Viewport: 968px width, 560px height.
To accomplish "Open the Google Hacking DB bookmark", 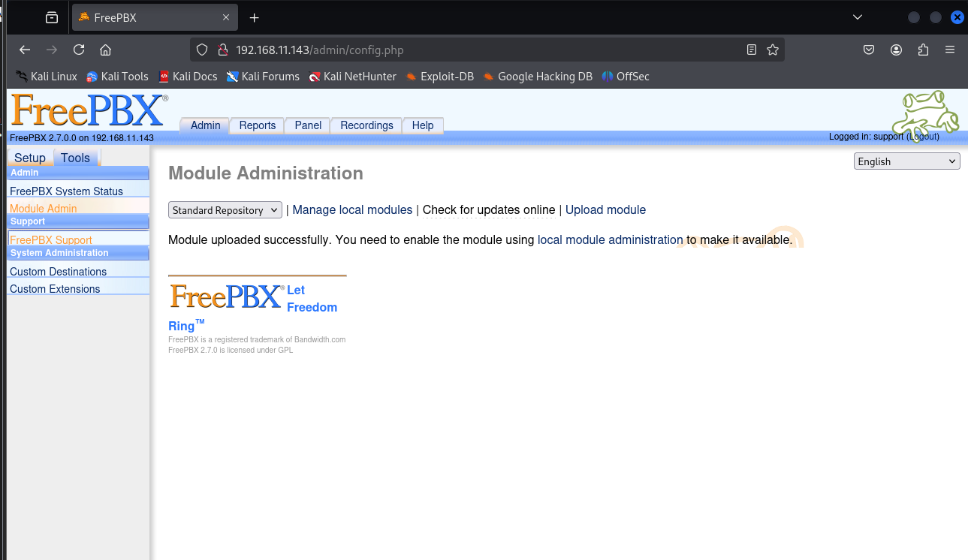I will [x=538, y=77].
